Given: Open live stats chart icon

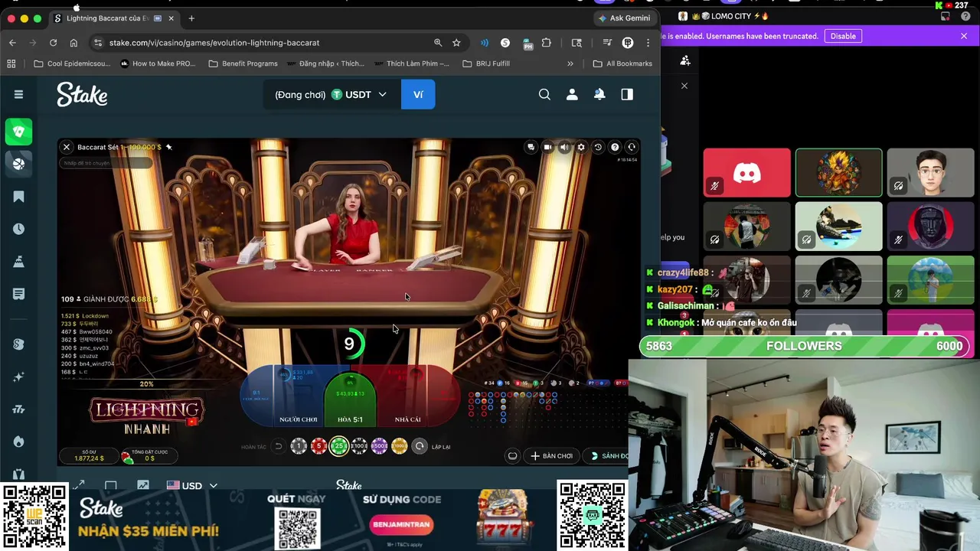Looking at the screenshot, I should [x=143, y=485].
